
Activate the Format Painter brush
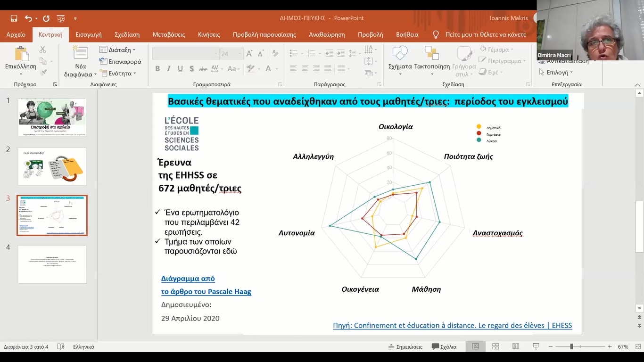(x=43, y=72)
